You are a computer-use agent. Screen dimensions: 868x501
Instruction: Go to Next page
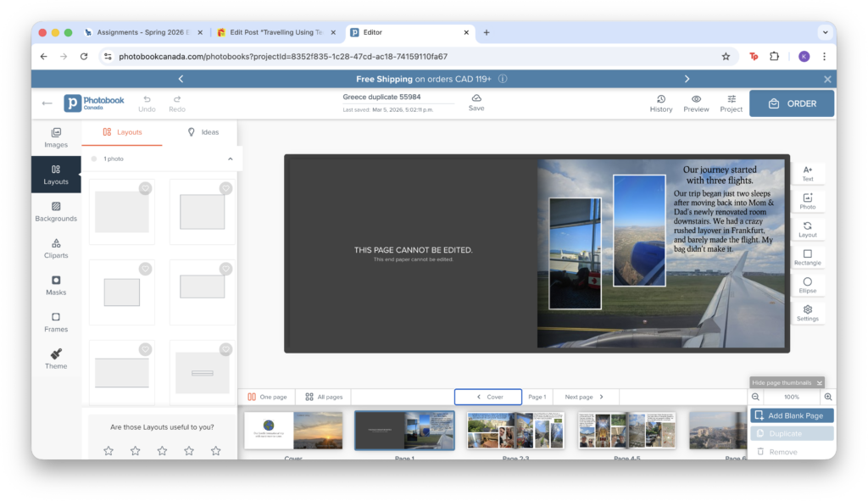[585, 397]
